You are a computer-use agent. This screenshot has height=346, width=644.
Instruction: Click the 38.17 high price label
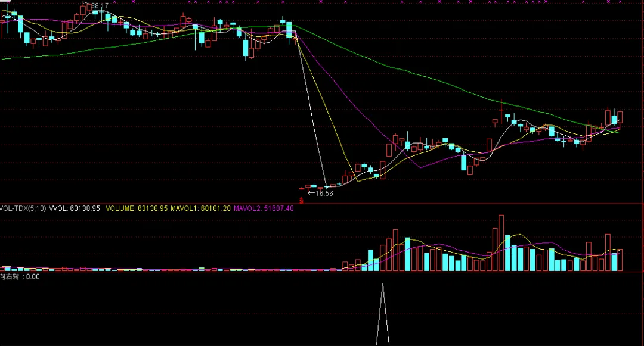pyautogui.click(x=100, y=6)
